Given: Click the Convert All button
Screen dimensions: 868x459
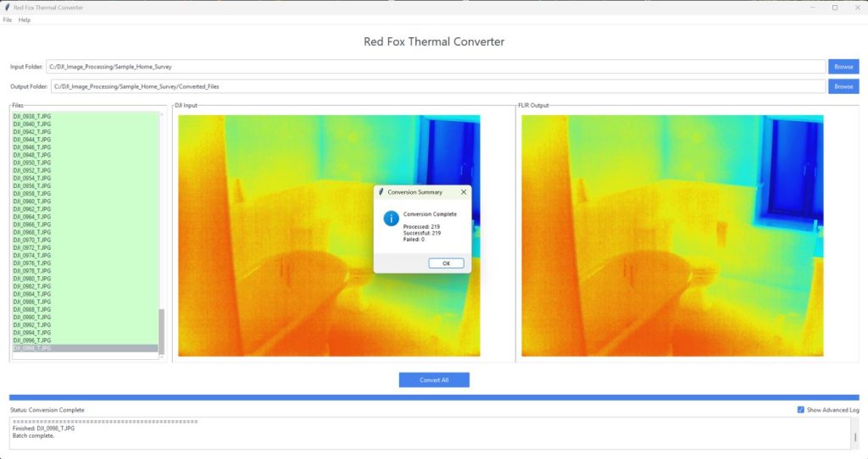Looking at the screenshot, I should (434, 380).
